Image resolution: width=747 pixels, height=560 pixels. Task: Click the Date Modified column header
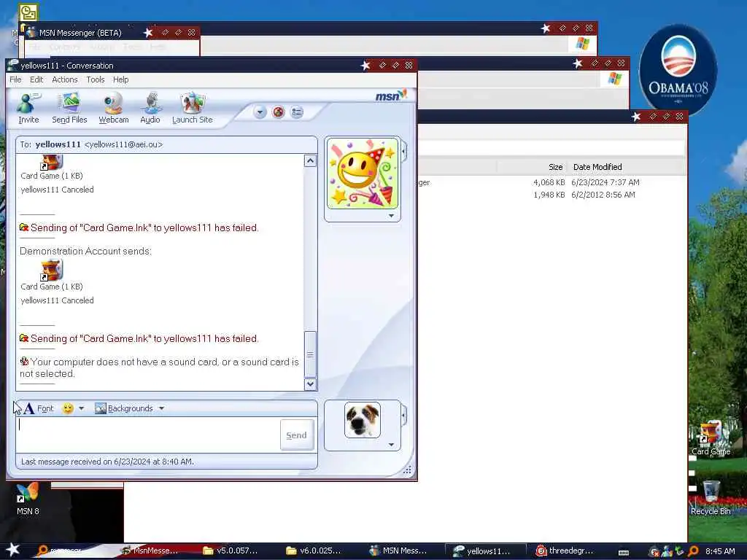[597, 167]
